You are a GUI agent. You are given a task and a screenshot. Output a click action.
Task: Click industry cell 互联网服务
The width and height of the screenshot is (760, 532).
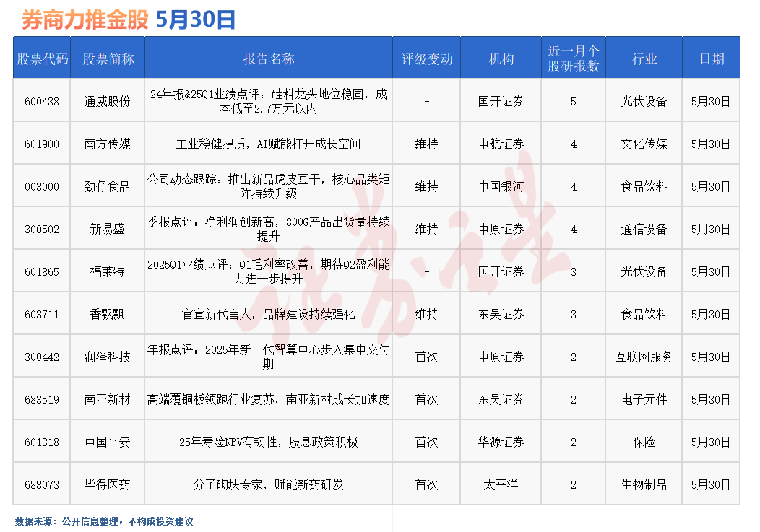pos(644,357)
